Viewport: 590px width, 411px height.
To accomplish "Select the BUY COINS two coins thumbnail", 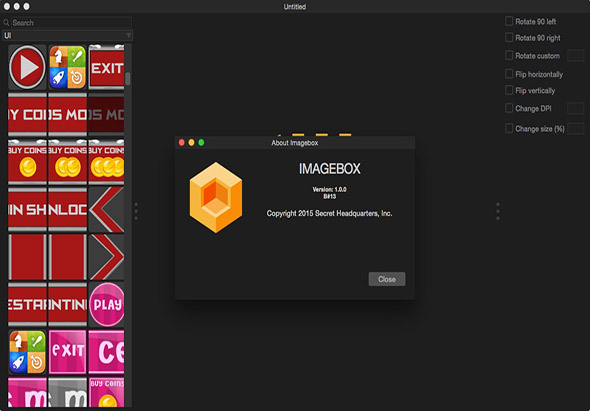I will [67, 161].
